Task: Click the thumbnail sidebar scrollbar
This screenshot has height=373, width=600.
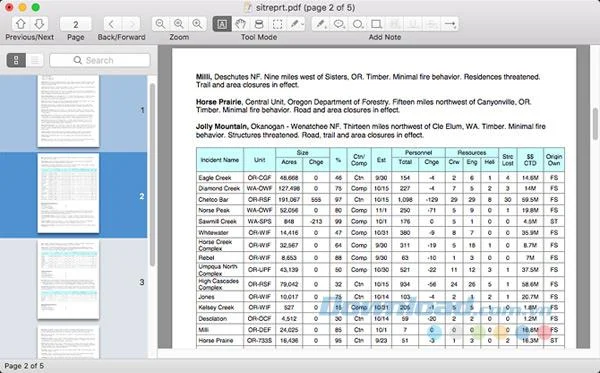Action: pos(152,175)
